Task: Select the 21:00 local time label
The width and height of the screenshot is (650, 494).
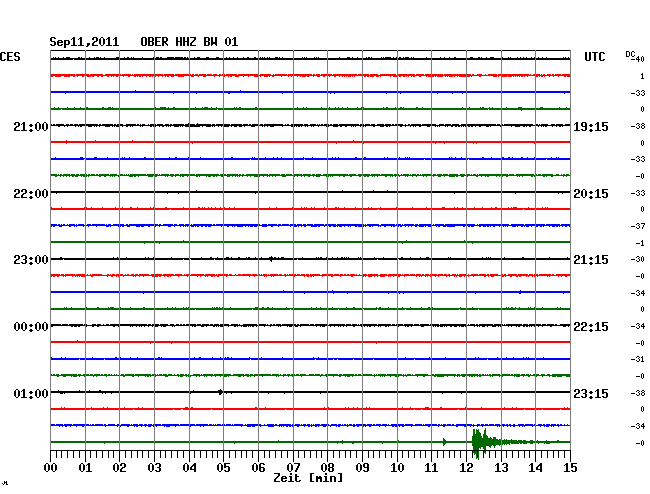Action: [31, 126]
